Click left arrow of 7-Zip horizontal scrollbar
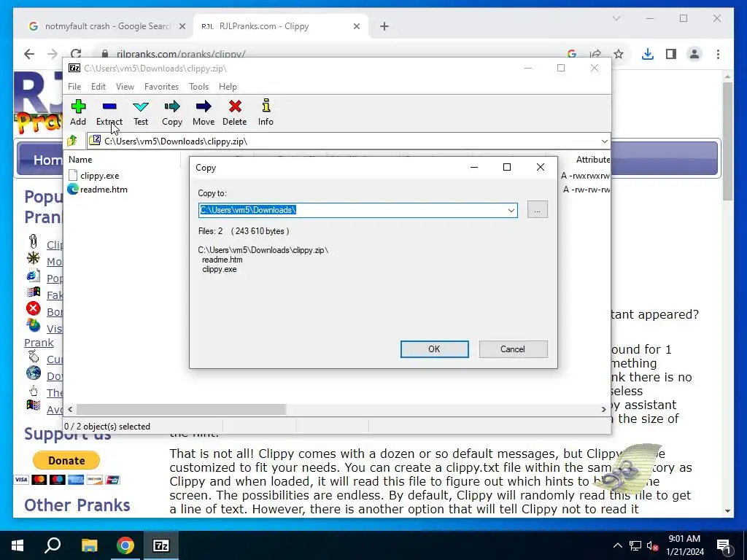Viewport: 747px width, 560px height. tap(71, 410)
